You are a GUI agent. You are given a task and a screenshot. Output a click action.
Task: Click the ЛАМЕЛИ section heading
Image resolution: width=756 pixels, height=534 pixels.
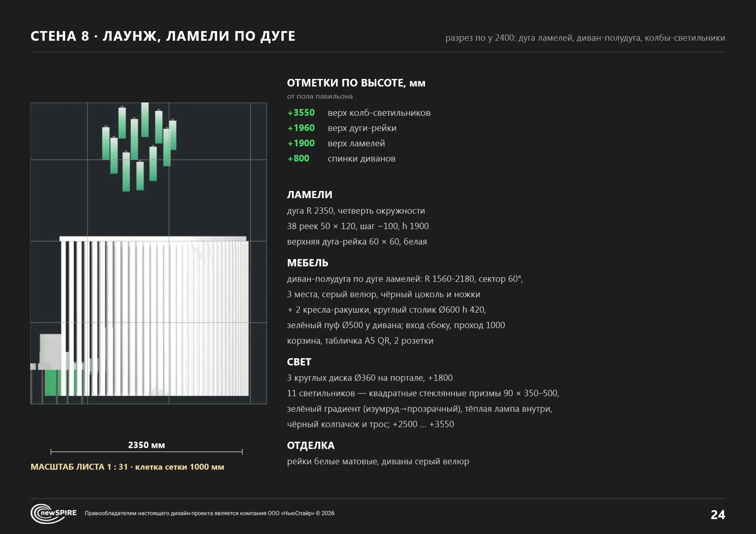click(x=310, y=195)
